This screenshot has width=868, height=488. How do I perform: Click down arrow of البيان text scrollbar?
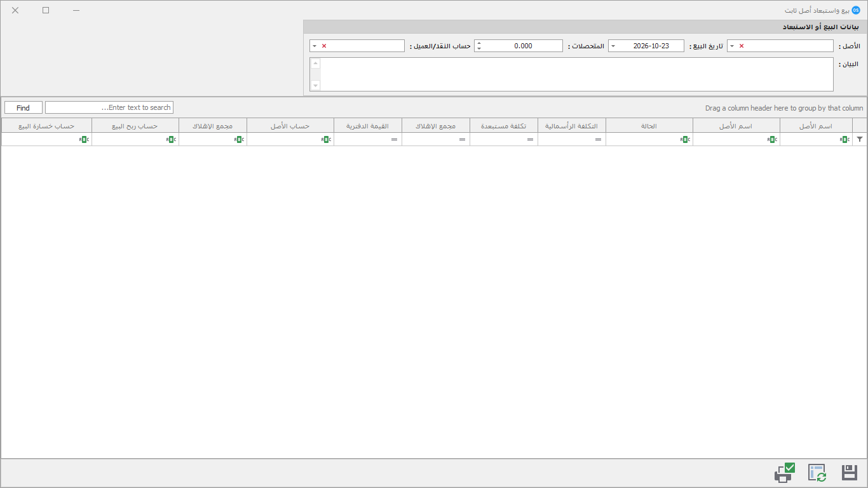click(316, 85)
